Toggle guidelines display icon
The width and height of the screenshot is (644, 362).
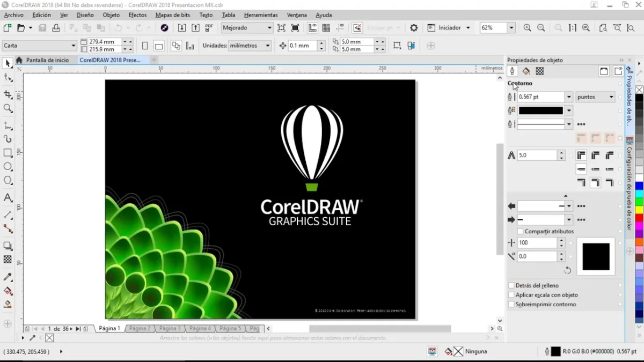coord(340,28)
